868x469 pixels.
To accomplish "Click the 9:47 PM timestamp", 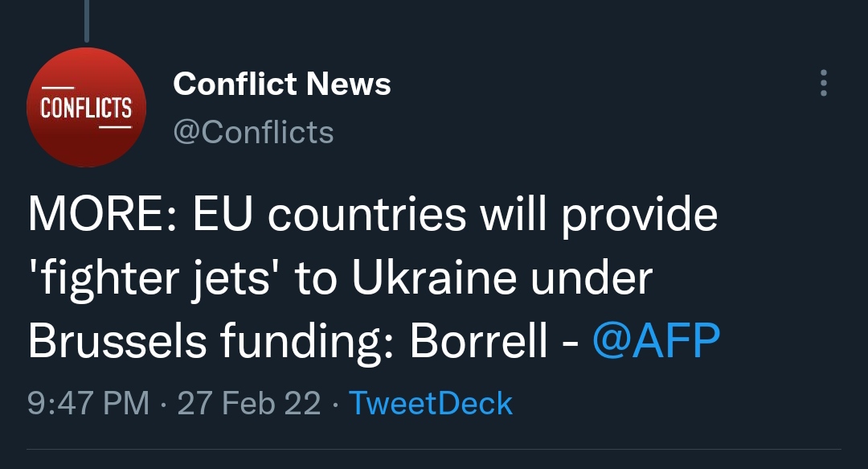I will 88,402.
